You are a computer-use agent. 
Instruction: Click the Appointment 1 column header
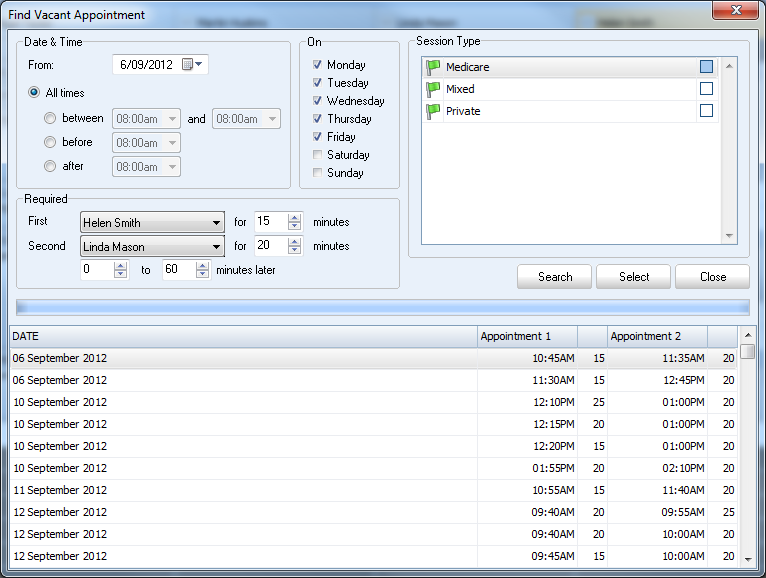click(x=528, y=336)
